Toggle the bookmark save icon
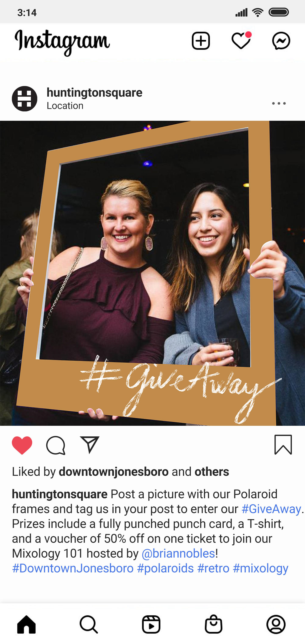Image resolution: width=305 pixels, height=644 pixels. (x=283, y=445)
